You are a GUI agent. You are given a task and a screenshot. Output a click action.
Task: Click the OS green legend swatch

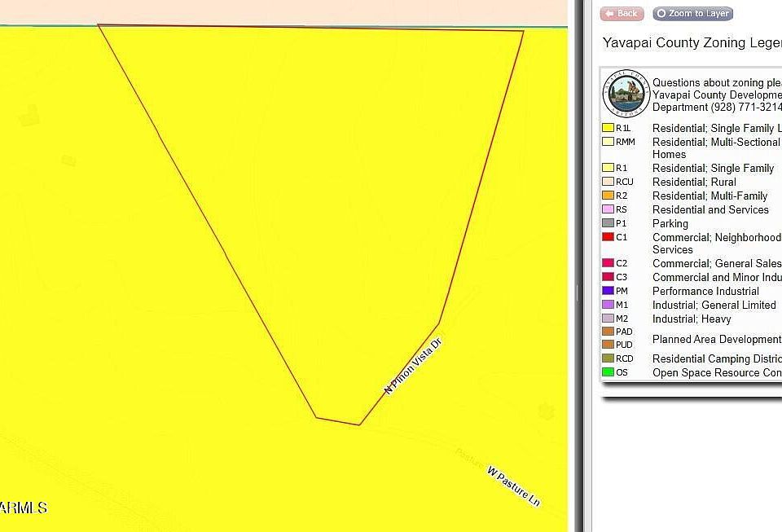[x=608, y=372]
